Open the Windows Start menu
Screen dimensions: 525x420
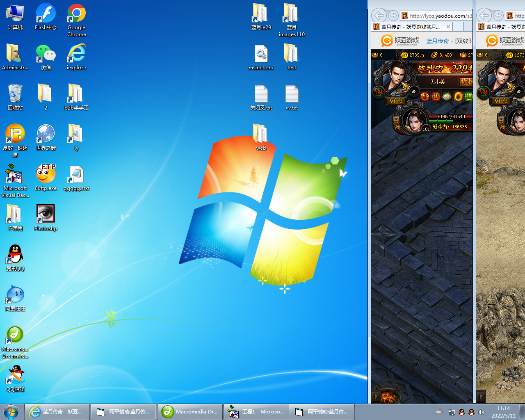click(x=11, y=412)
